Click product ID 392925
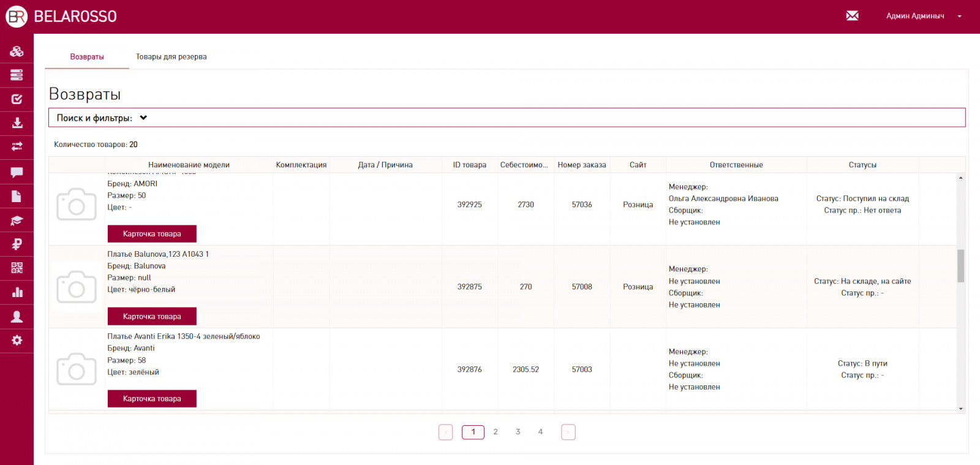The image size is (980, 465). (x=470, y=205)
